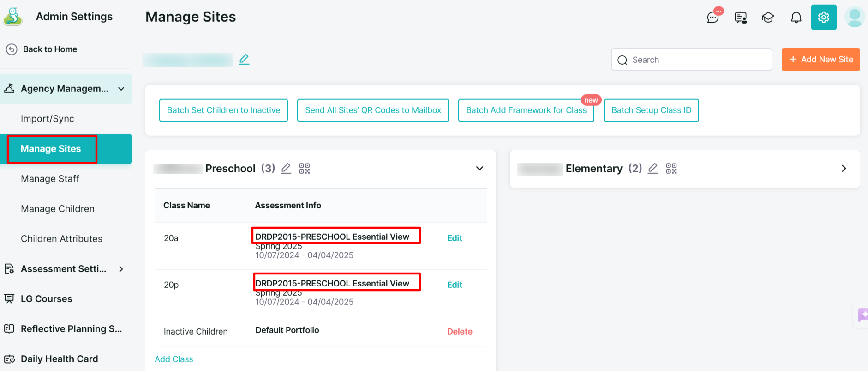The height and width of the screenshot is (371, 868).
Task: Click the Preschool site QR code icon
Action: tap(305, 169)
